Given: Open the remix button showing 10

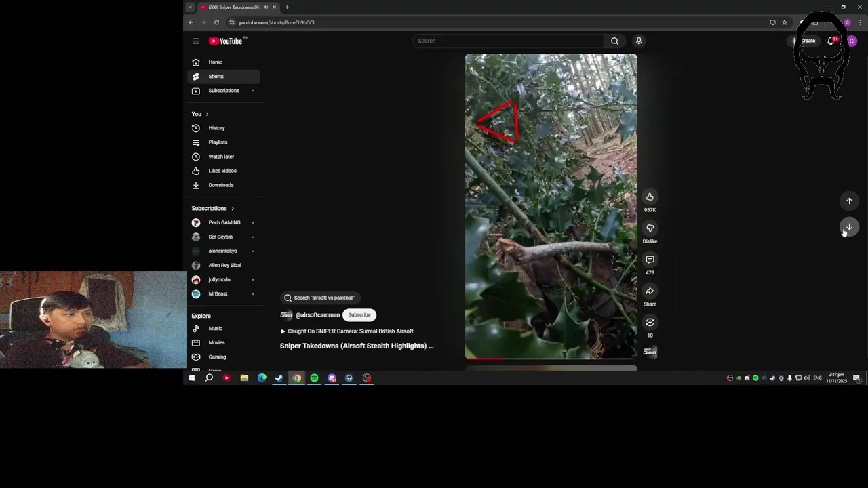Looking at the screenshot, I should tap(650, 323).
